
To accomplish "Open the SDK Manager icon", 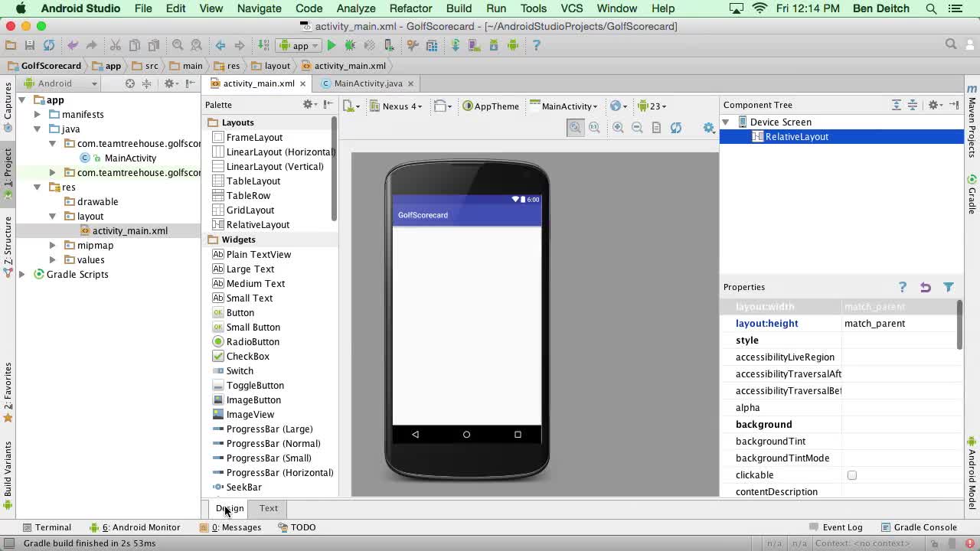I will tap(493, 45).
